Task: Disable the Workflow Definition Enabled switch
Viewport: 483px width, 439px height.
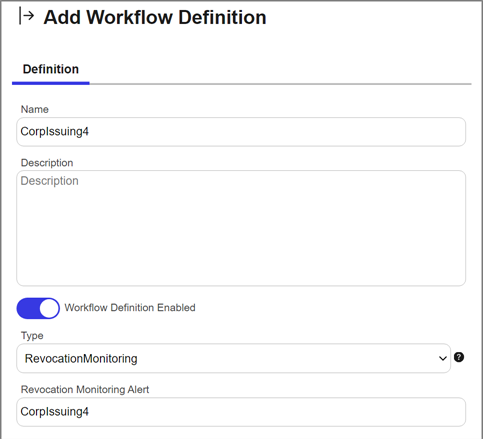Action: click(x=38, y=308)
